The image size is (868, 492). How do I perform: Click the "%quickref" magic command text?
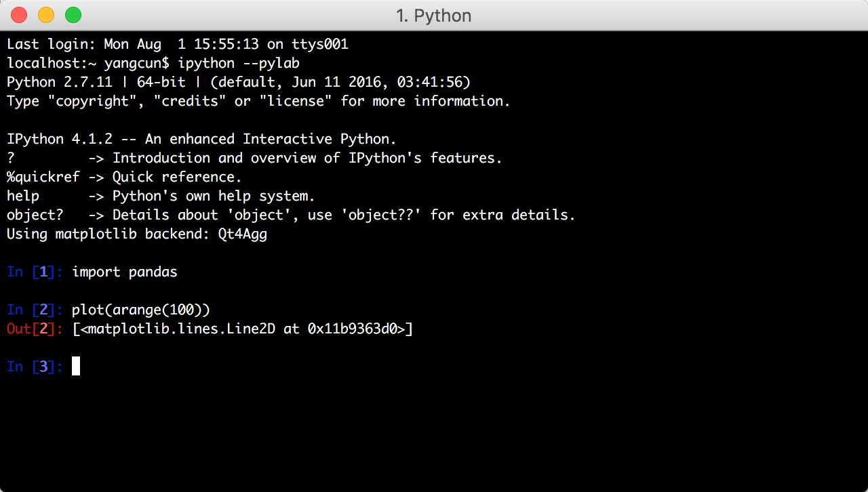pyautogui.click(x=43, y=177)
